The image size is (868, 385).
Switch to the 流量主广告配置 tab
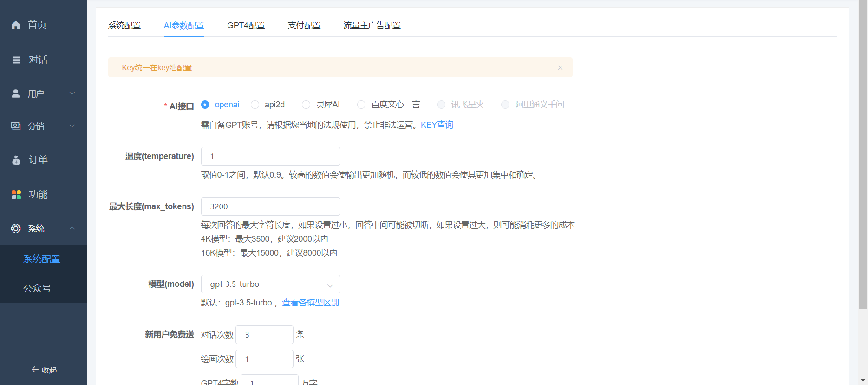(x=372, y=26)
